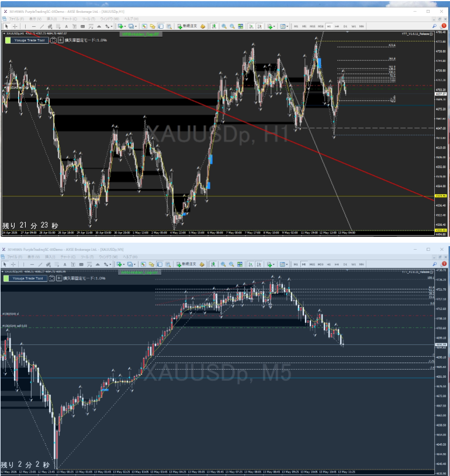The height and width of the screenshot is (476, 450).
Task: Open Navigator panel in M5 window
Action: click(x=151, y=264)
